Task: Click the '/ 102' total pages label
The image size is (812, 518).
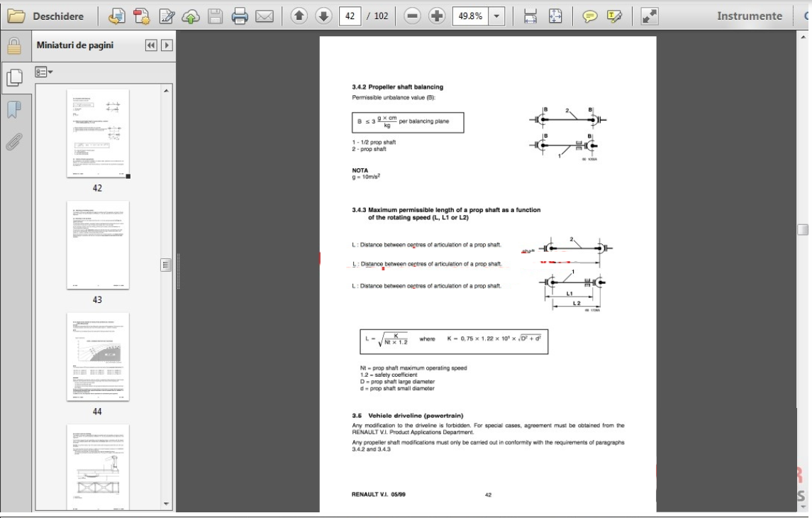Action: (377, 16)
